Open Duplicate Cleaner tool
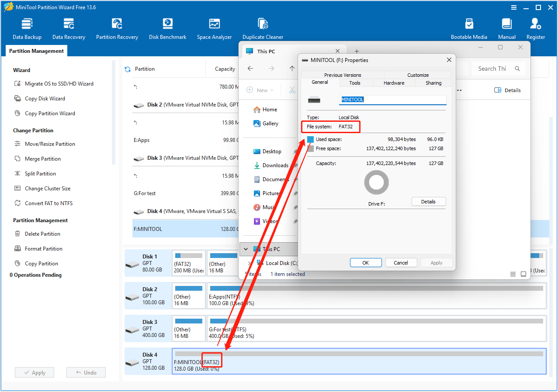This screenshot has height=392, width=558. [263, 29]
